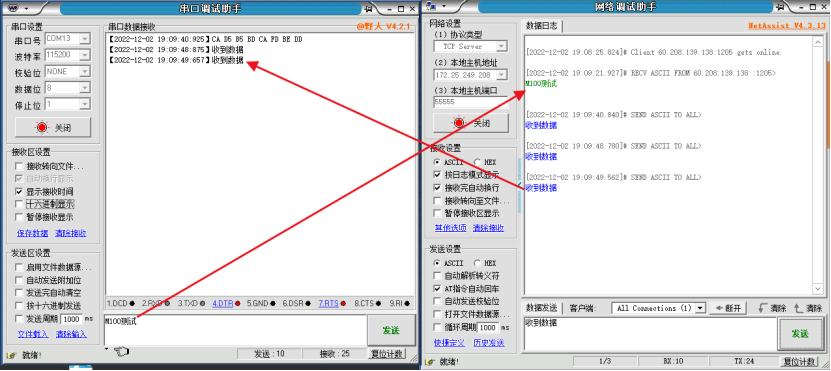Click the local host port field 55555
The width and height of the screenshot is (831, 371).
click(471, 102)
